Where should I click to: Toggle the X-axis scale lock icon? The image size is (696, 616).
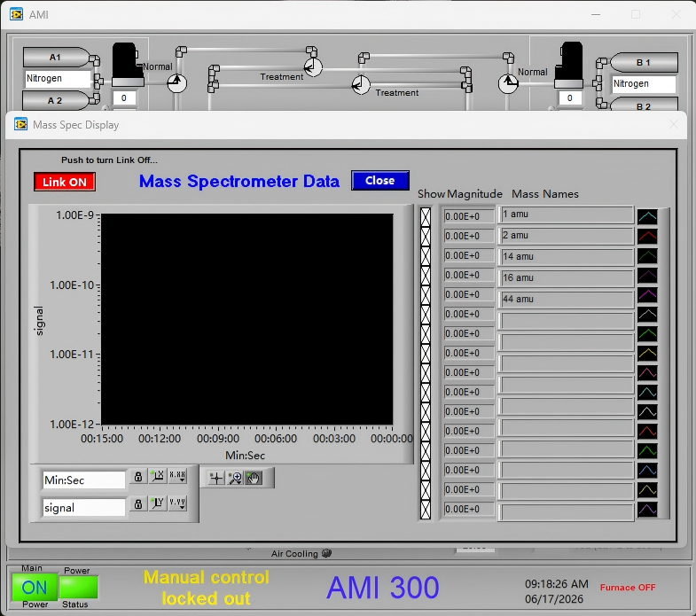[x=138, y=476]
